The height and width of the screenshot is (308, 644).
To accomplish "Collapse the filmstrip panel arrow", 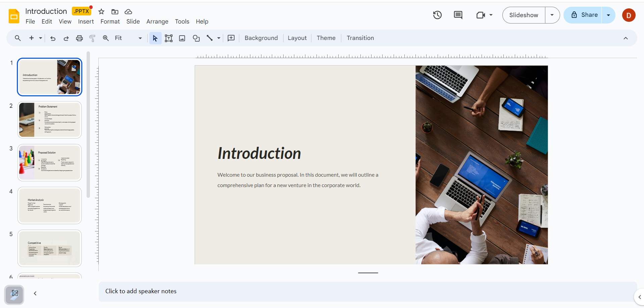I will (x=35, y=294).
